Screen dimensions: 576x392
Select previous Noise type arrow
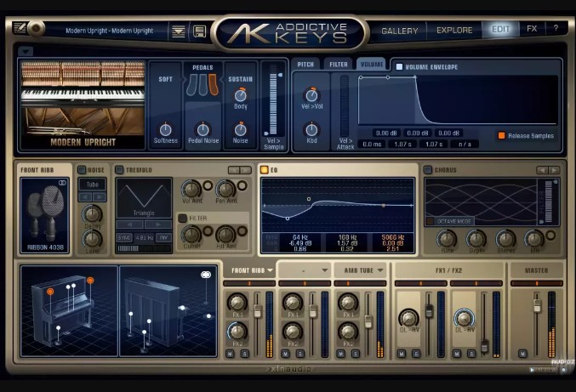(x=85, y=197)
